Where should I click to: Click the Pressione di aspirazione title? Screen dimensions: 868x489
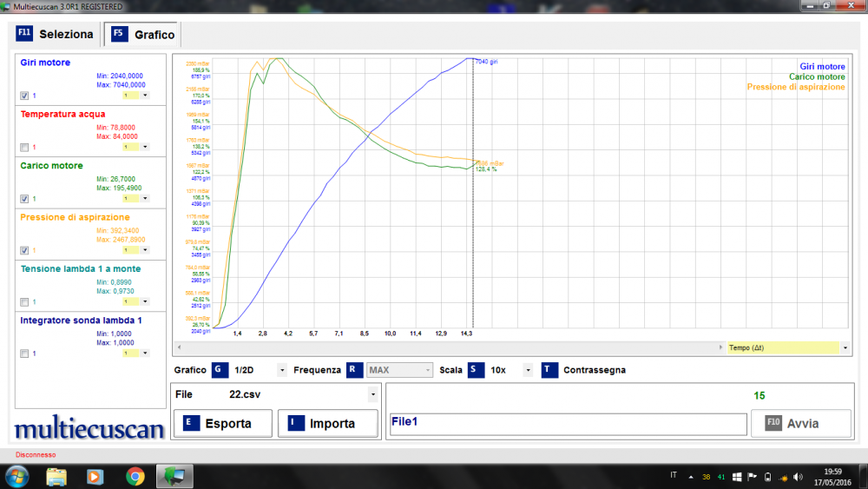point(75,217)
